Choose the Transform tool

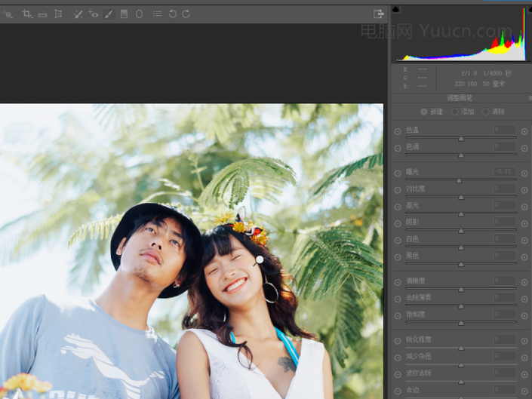tap(58, 14)
